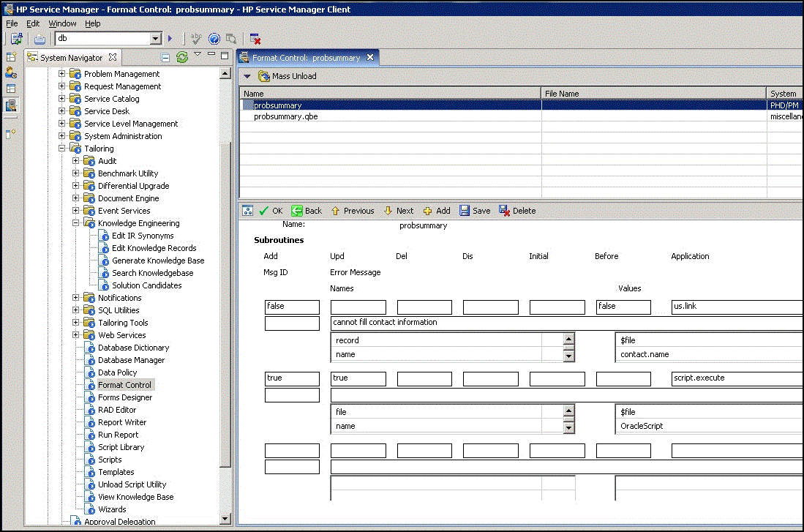
Task: Click the Delete record icon
Action: (505, 211)
